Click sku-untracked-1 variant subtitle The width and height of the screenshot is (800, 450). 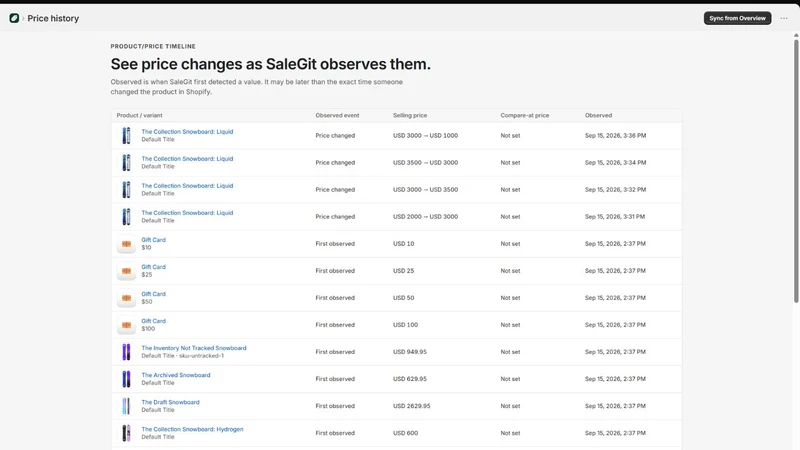[x=202, y=356]
